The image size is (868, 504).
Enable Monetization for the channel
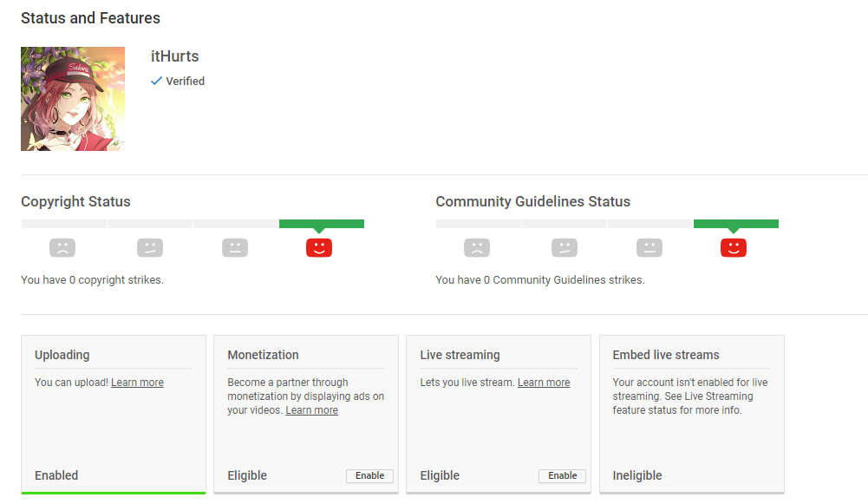369,475
